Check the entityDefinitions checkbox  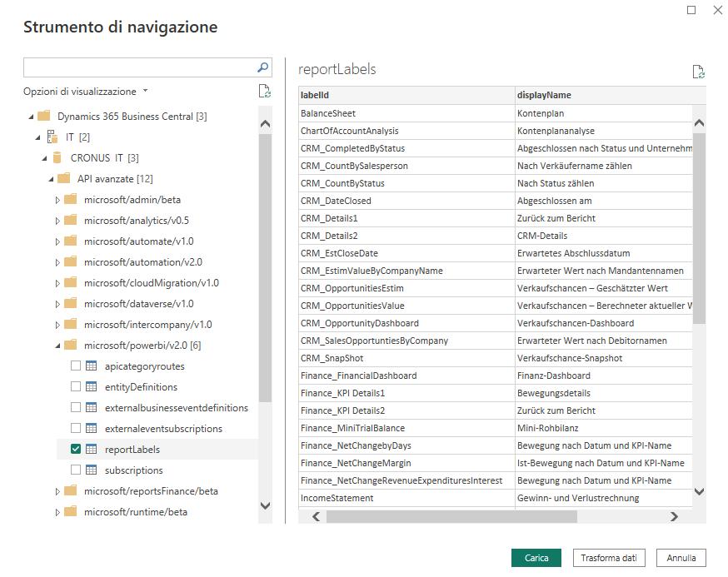pos(76,386)
